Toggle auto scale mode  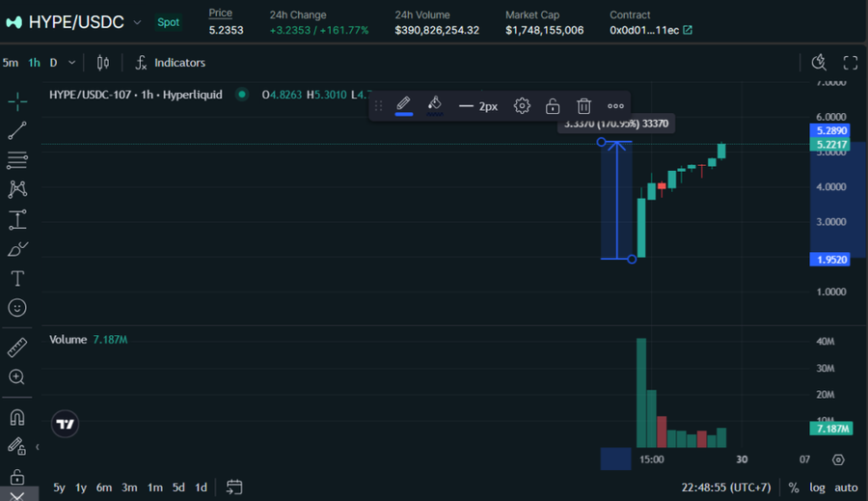tap(846, 487)
